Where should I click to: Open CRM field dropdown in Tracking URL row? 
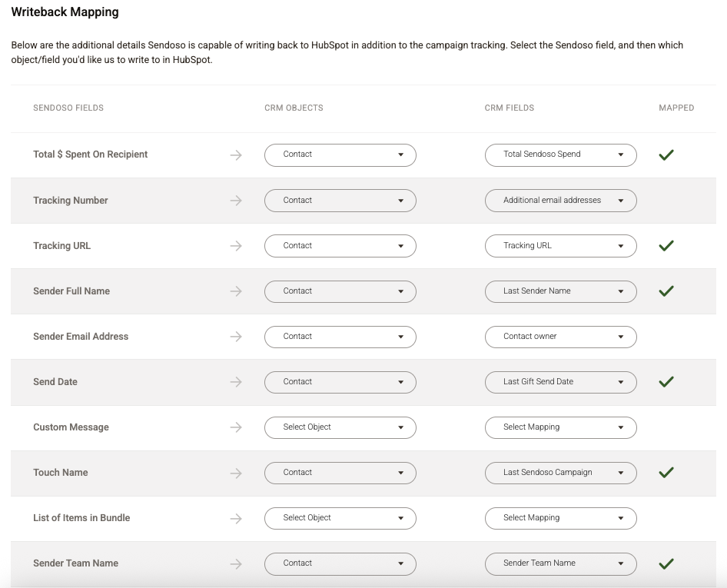click(560, 246)
